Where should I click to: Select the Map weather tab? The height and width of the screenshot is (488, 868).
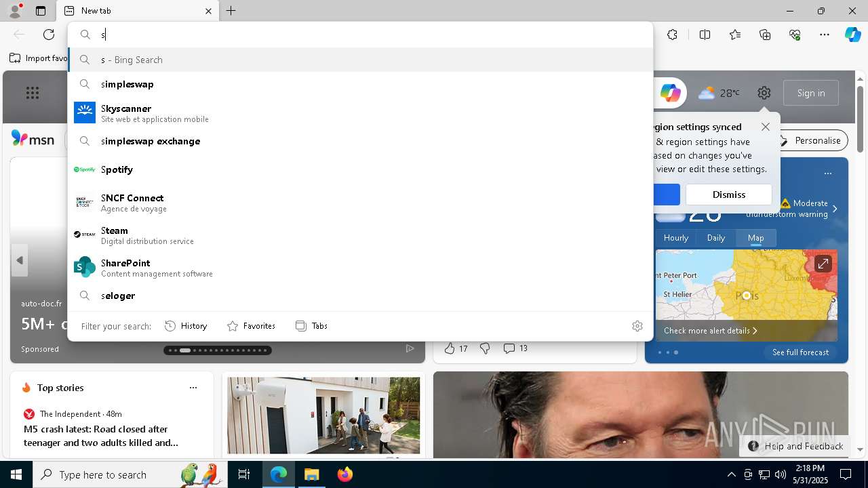(x=756, y=238)
